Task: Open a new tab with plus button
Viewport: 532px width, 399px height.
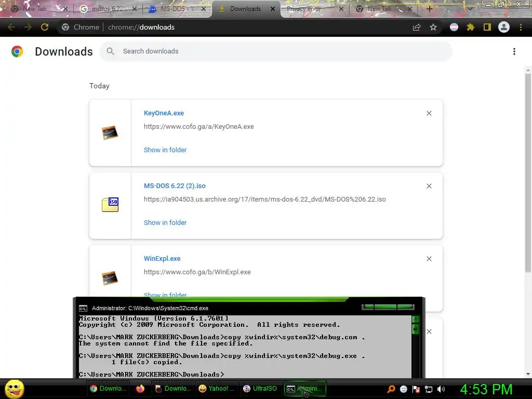Action: pyautogui.click(x=429, y=9)
